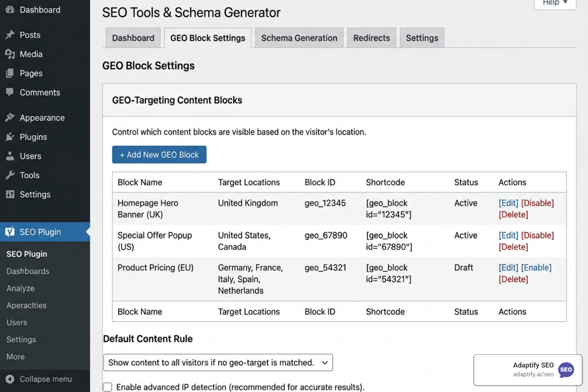Image resolution: width=588 pixels, height=392 pixels.
Task: Click the Comments speech bubble icon
Action: click(10, 92)
